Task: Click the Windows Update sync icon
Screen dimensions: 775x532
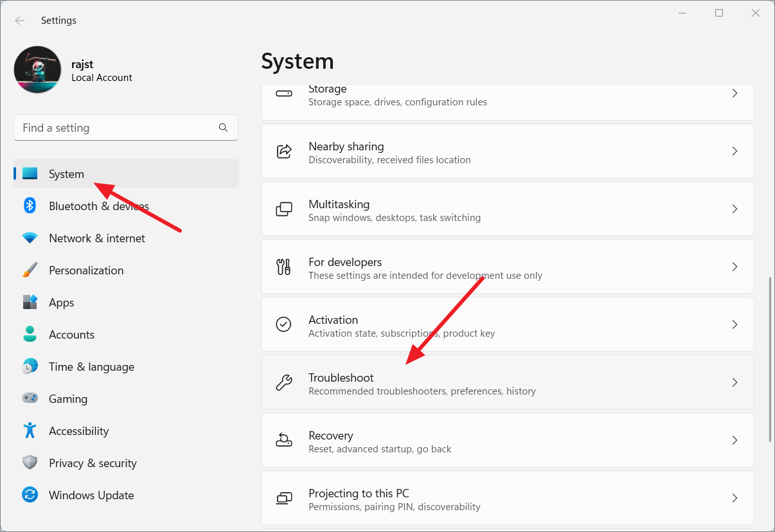Action: click(30, 495)
